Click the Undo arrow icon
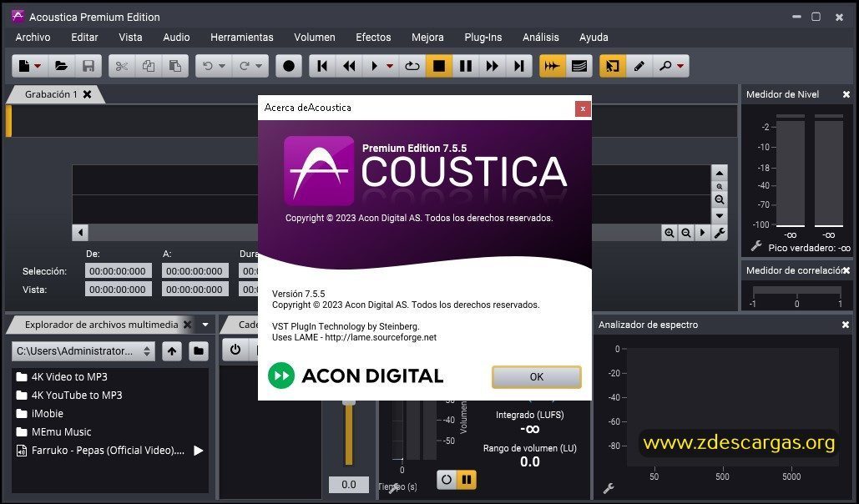Image resolution: width=859 pixels, height=504 pixels. coord(208,66)
